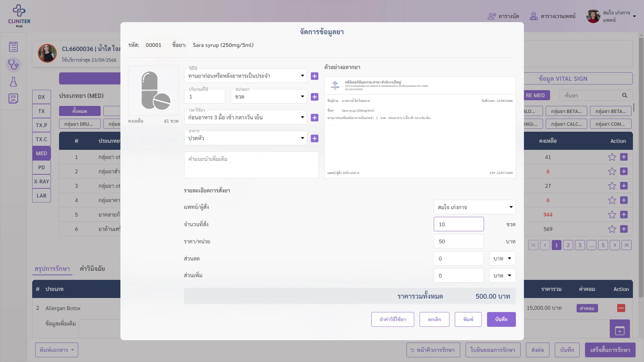
Task: Click the จำนวนที่สั่ง quantity input field
Action: coord(459,224)
